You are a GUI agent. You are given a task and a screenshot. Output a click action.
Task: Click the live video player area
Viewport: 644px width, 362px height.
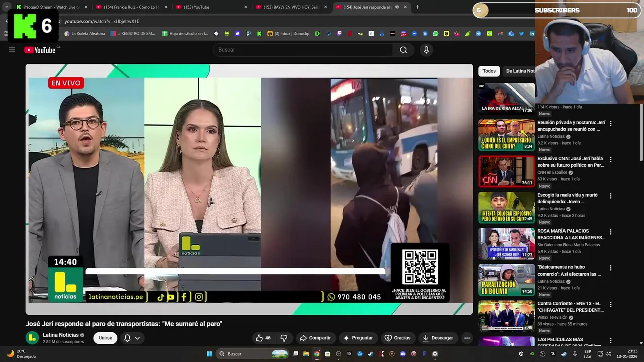pos(249,190)
